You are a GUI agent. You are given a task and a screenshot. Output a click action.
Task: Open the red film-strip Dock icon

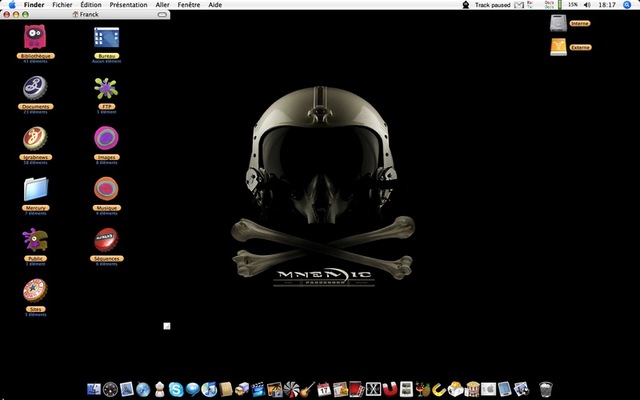[357, 389]
